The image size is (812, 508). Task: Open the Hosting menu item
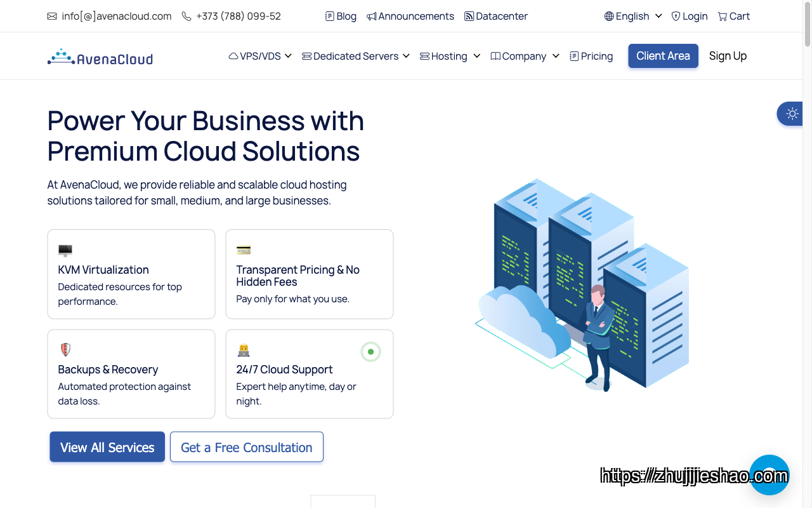point(450,56)
